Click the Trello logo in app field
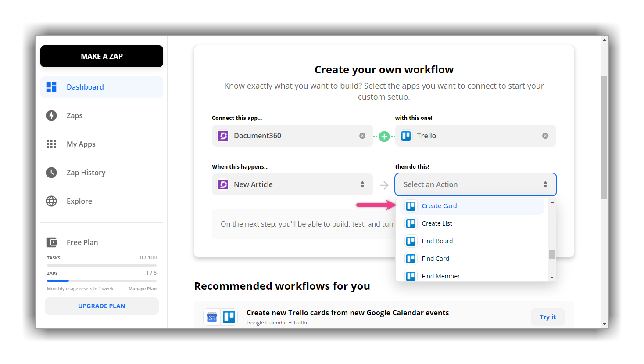The height and width of the screenshot is (364, 644). (x=406, y=136)
